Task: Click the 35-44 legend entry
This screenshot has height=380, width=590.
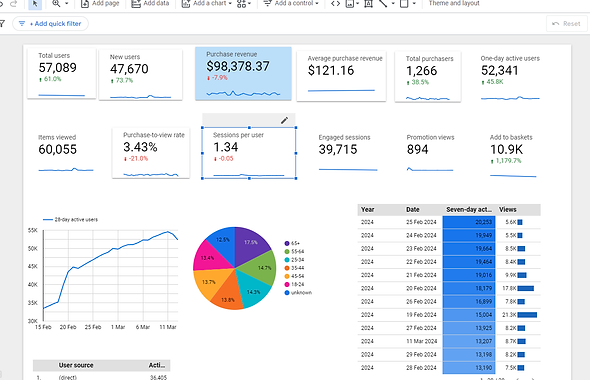Action: pos(295,268)
